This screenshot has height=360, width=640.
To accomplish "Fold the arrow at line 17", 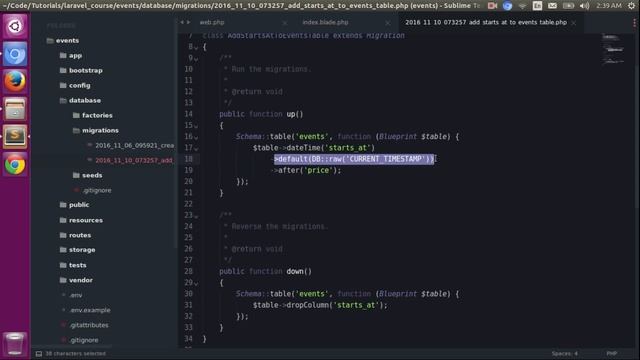I will click(196, 149).
